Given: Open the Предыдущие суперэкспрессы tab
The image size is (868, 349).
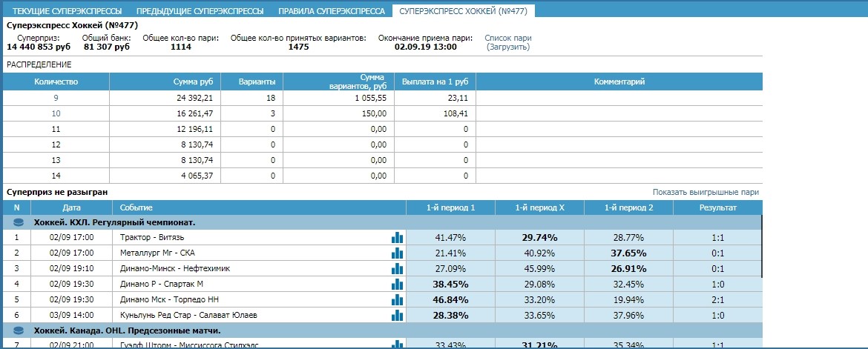Looking at the screenshot, I should (x=199, y=11).
